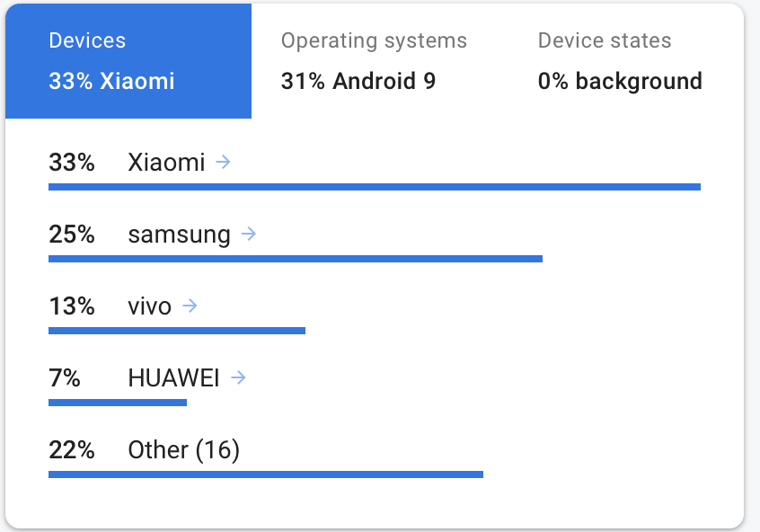Click the Xiaomi label in the list
Image resolution: width=760 pixels, height=532 pixels.
(x=166, y=162)
